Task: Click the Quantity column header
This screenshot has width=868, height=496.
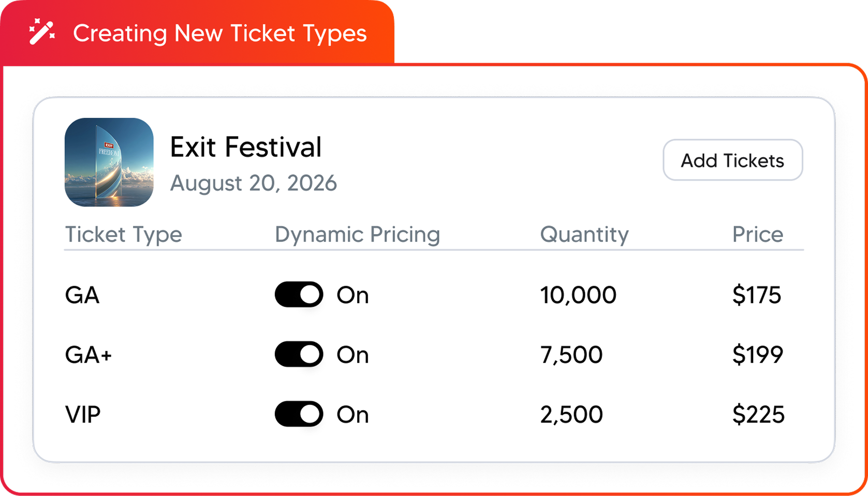Action: click(x=584, y=234)
